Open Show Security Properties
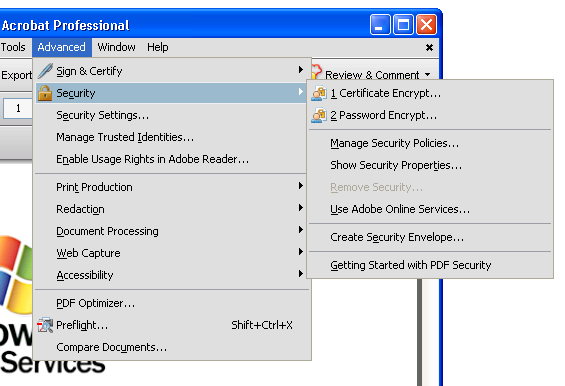 tap(430, 165)
